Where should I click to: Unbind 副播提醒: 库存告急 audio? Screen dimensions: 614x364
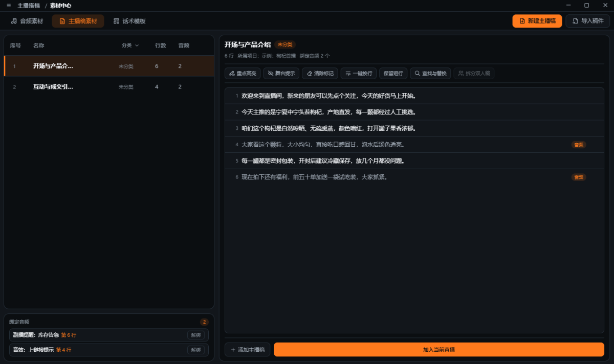(196, 335)
